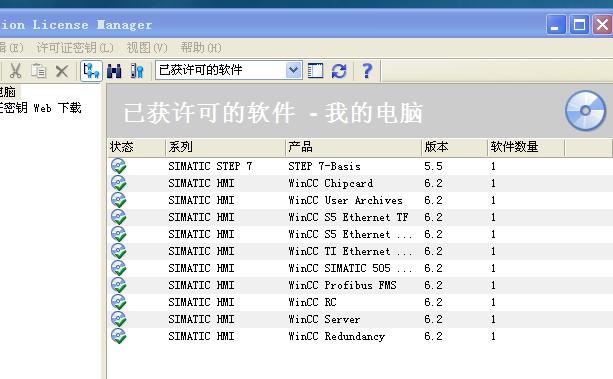Sort by the 产品 column header
613x379 pixels.
pos(353,147)
